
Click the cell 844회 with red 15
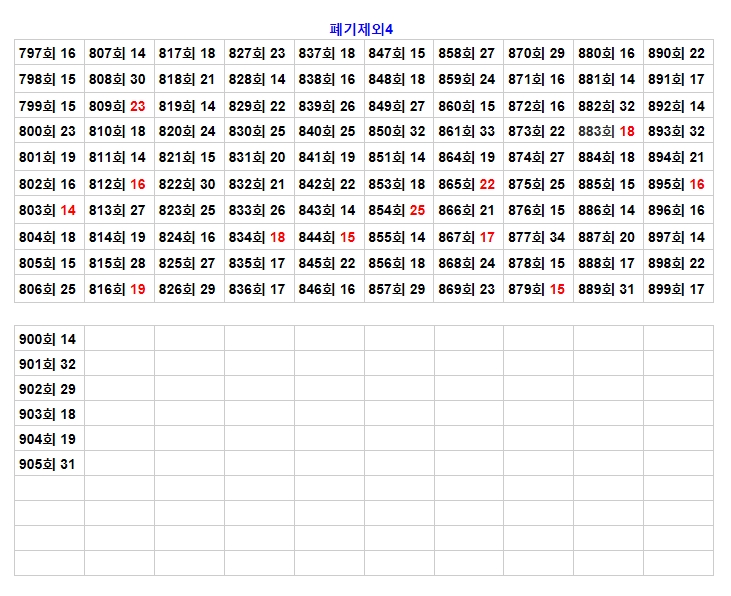328,237
